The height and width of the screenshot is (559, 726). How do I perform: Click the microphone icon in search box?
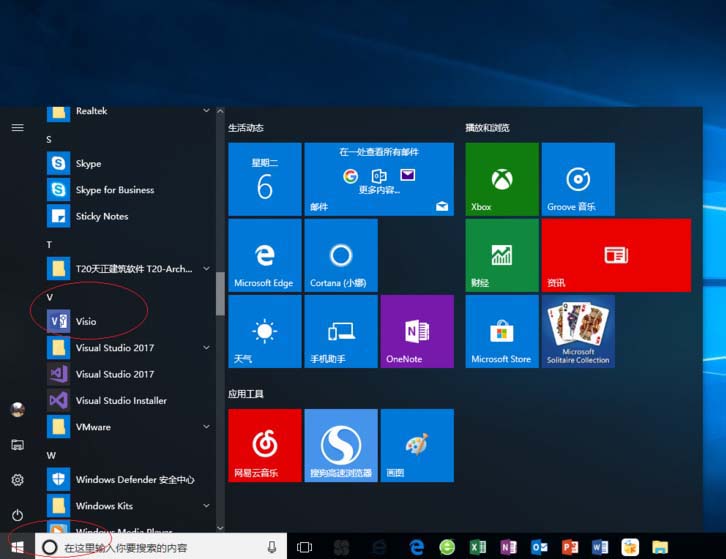(x=272, y=547)
